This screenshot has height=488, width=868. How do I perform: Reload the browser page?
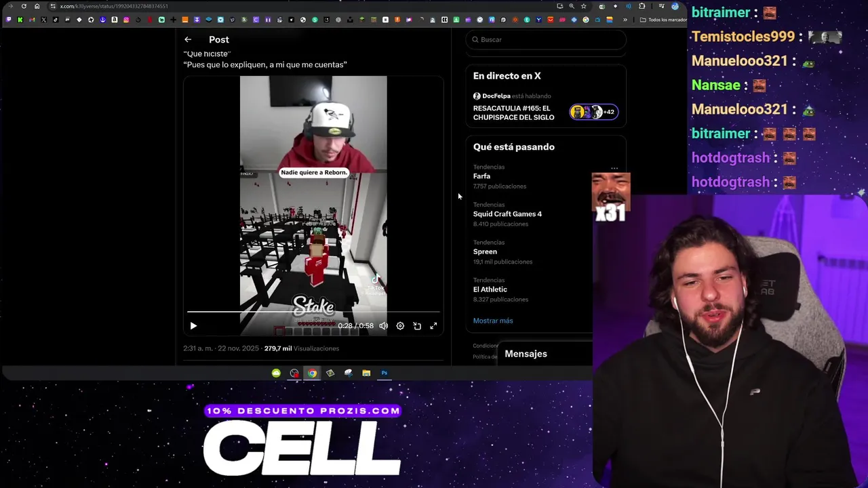(24, 6)
